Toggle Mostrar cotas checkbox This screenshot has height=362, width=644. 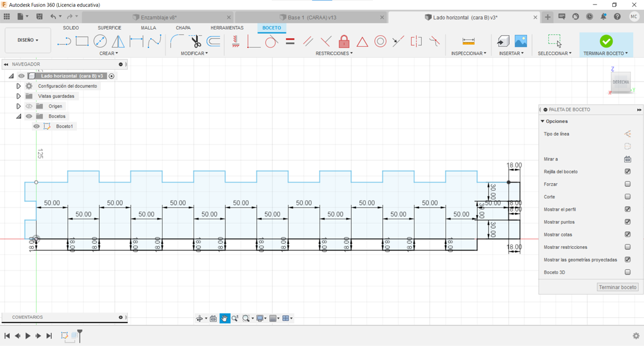tap(627, 234)
